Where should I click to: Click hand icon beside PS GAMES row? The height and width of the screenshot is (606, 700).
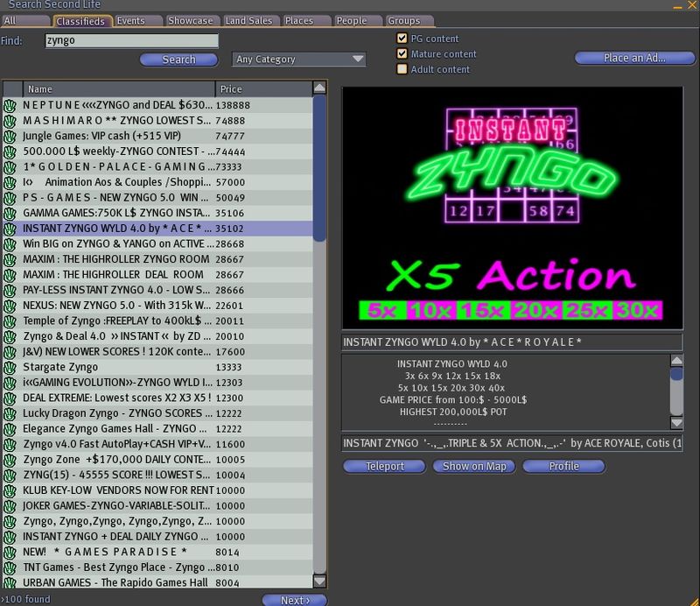tap(10, 198)
